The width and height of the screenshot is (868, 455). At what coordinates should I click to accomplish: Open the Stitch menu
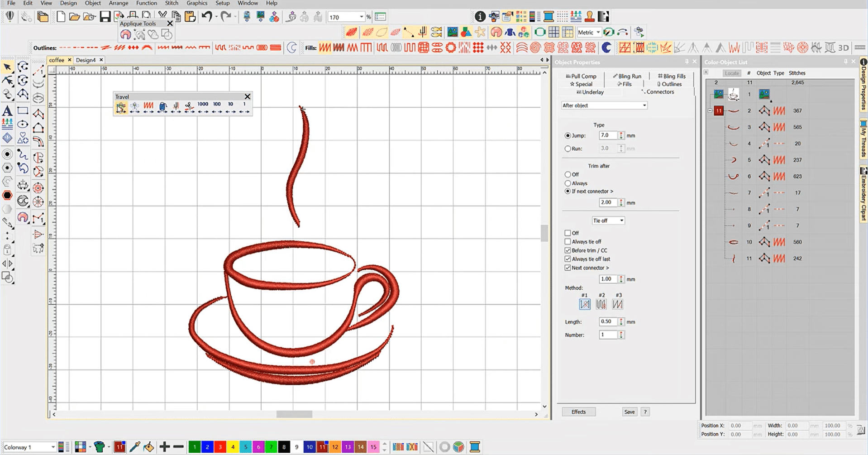(x=172, y=3)
